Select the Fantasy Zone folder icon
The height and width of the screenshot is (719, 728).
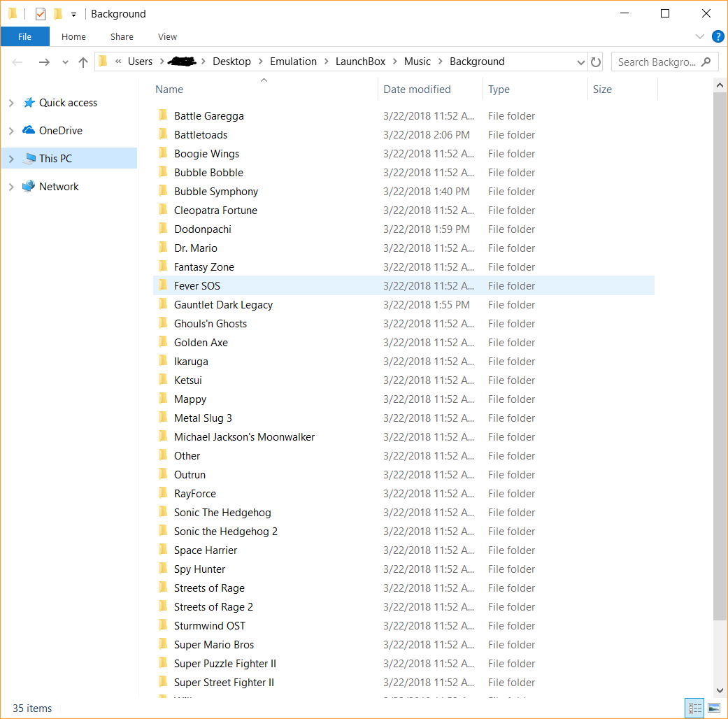tap(163, 266)
